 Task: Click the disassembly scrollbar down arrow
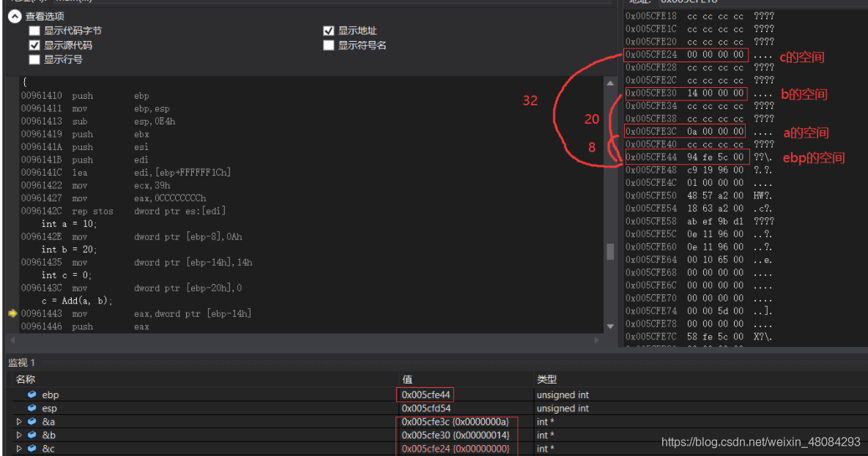click(610, 326)
